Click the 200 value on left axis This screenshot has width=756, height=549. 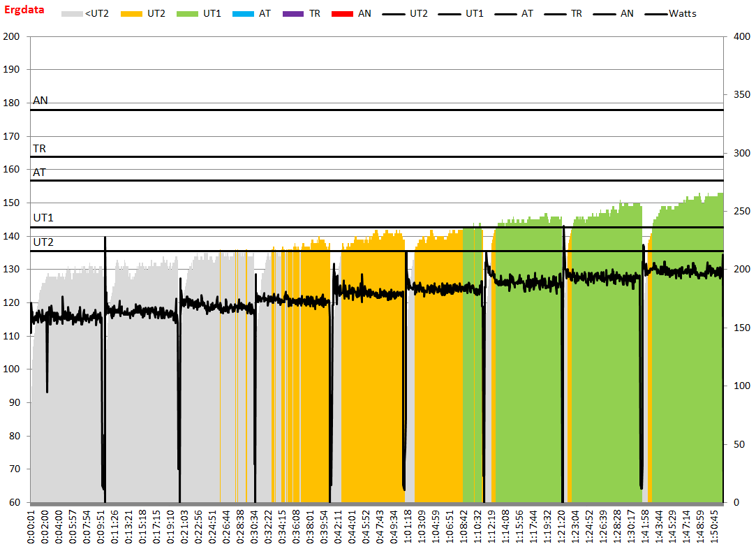point(11,36)
